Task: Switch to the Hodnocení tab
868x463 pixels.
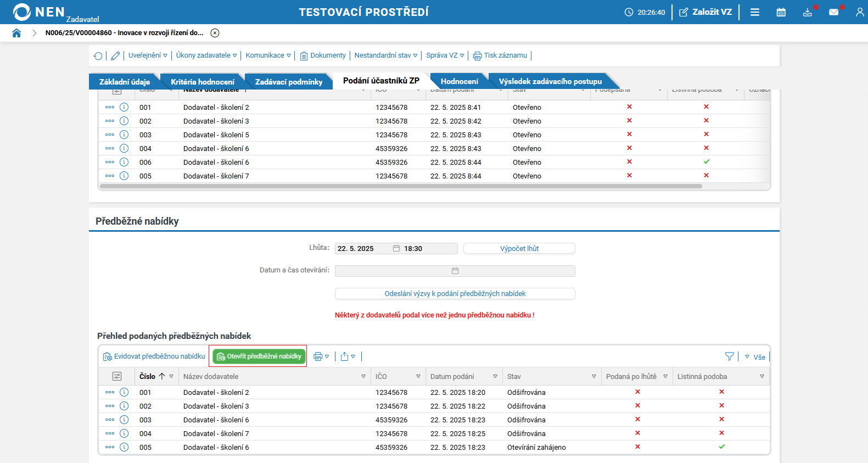Action: pyautogui.click(x=459, y=81)
